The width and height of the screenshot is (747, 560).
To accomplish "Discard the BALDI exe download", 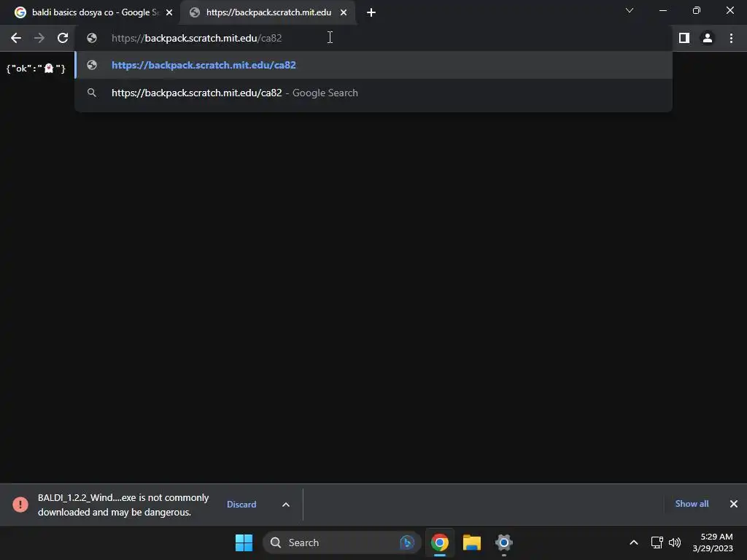I will coord(241,505).
